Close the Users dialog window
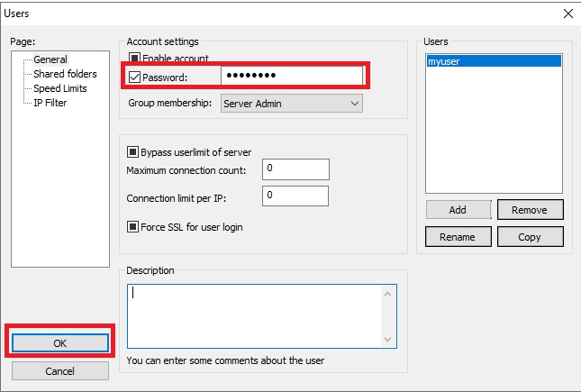The image size is (581, 392). [x=567, y=14]
